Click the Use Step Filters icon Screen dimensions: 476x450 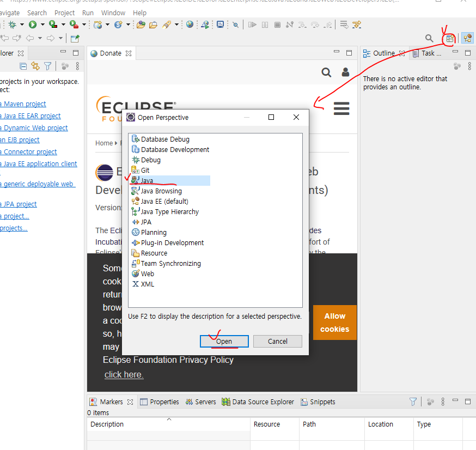(x=357, y=25)
